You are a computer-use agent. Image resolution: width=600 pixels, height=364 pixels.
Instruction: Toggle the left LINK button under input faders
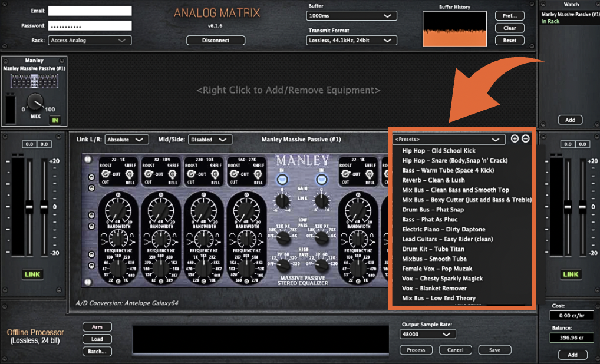[32, 274]
